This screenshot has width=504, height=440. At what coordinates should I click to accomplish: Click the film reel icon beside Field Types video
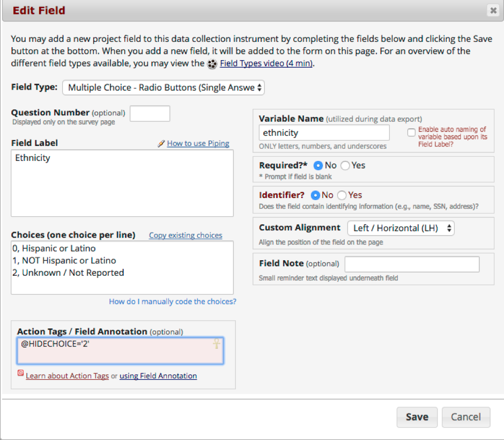tap(212, 64)
